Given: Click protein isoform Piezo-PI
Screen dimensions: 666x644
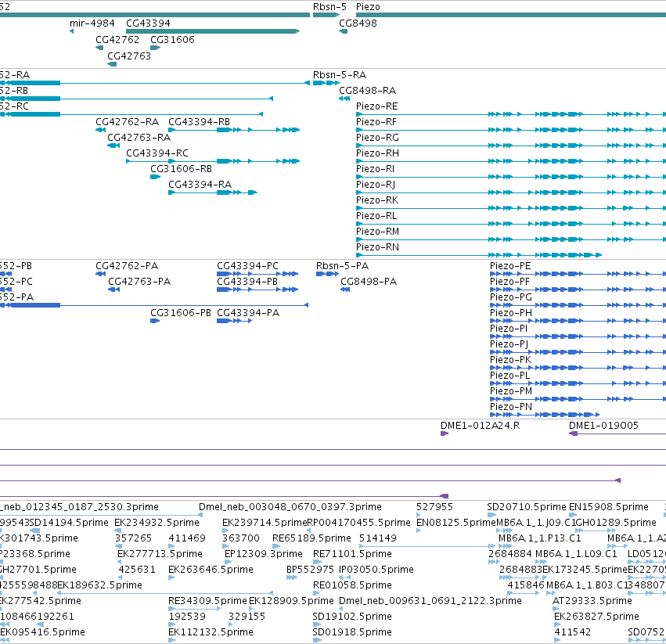Looking at the screenshot, I should click(509, 329).
